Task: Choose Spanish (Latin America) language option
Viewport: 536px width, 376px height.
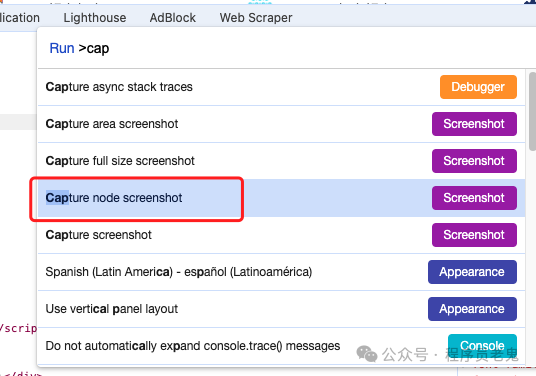Action: pos(281,272)
